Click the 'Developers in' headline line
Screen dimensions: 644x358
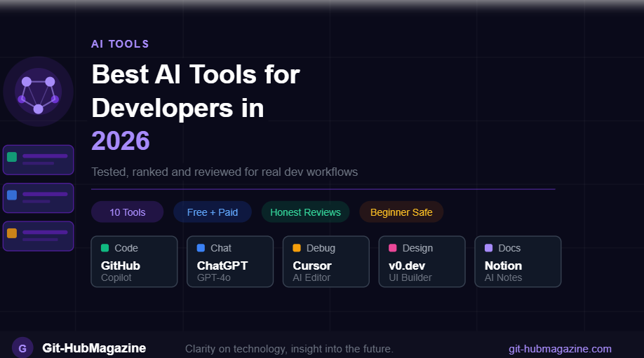(177, 109)
